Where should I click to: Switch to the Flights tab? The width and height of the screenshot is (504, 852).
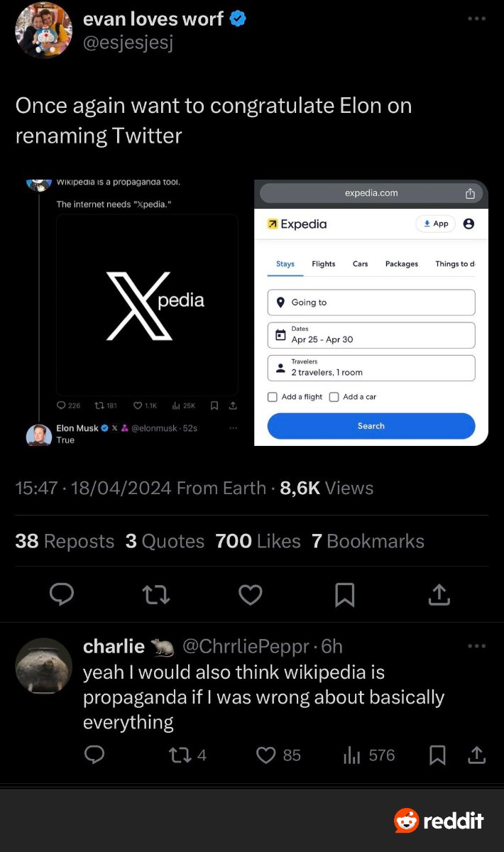[324, 264]
